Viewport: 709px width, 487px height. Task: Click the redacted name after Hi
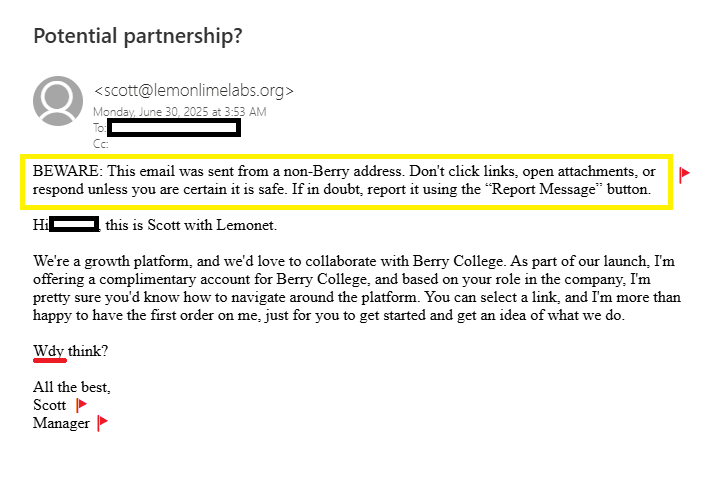[75, 225]
